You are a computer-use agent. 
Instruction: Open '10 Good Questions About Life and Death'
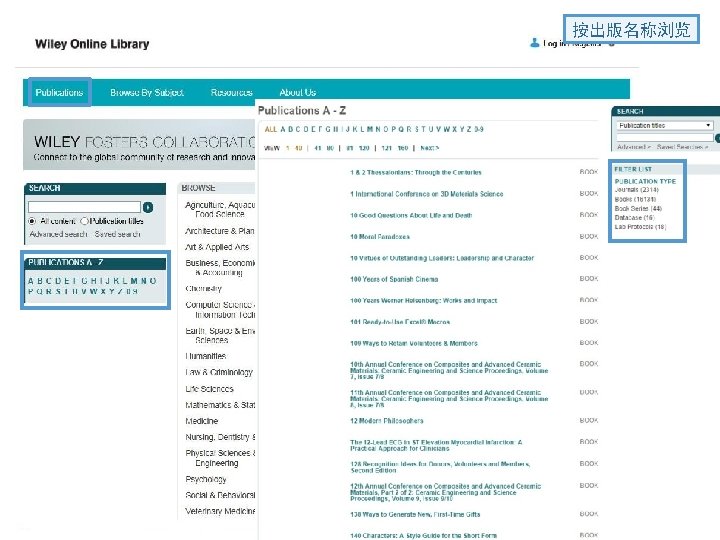pyautogui.click(x=411, y=215)
